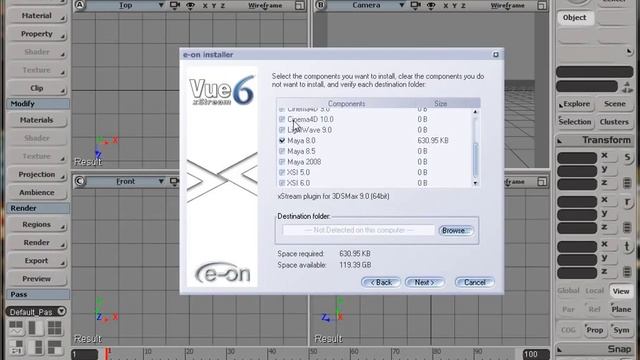Click the Explore button in right panel
This screenshot has height=360, width=640.
575,104
